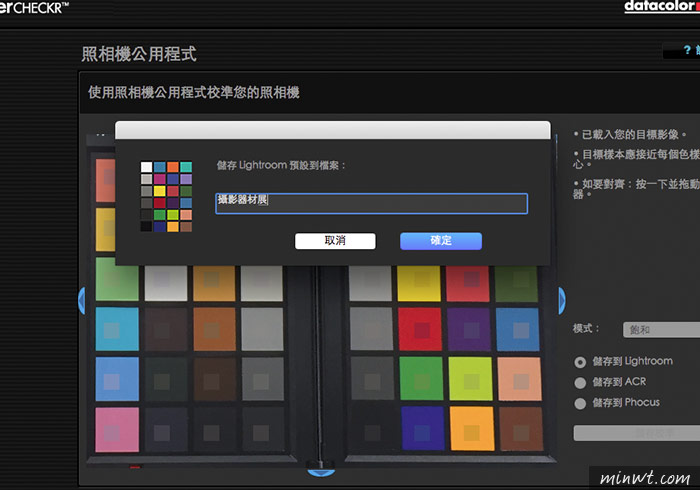Click the peach skin-tone color patch
The width and height of the screenshot is (700, 490).
519,379
